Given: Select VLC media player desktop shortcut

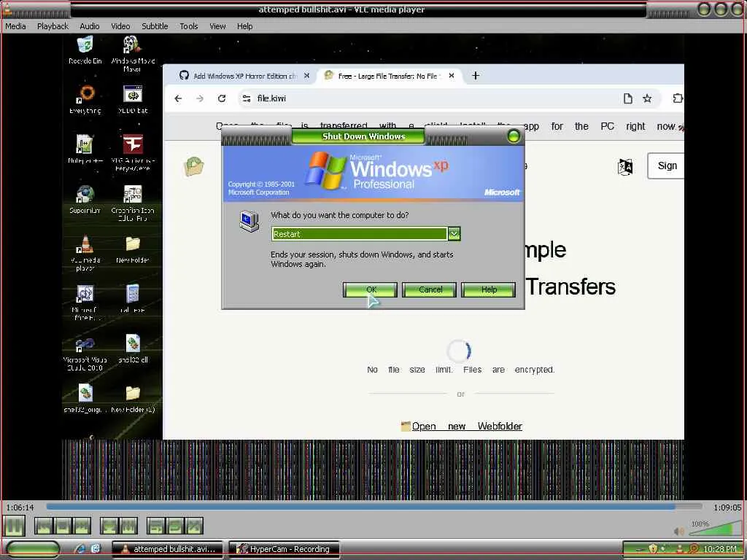Looking at the screenshot, I should (85, 253).
